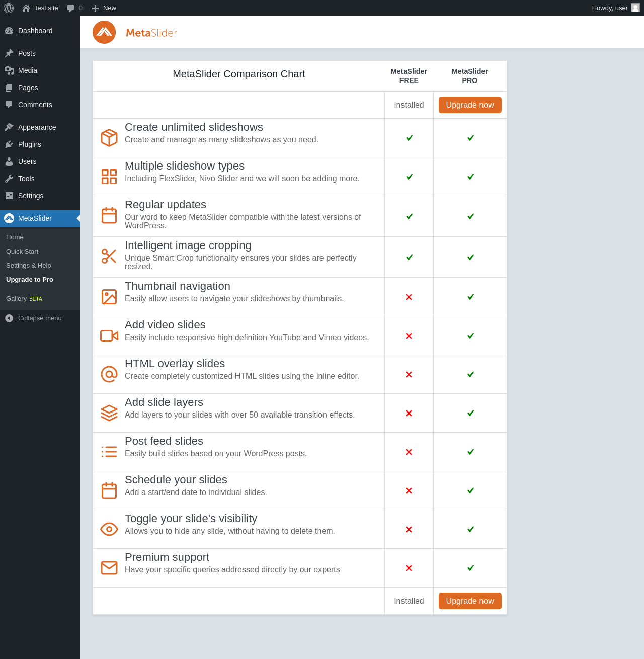
Task: Click FREE checkmark for Intelligent image cropping
Action: coord(410,257)
